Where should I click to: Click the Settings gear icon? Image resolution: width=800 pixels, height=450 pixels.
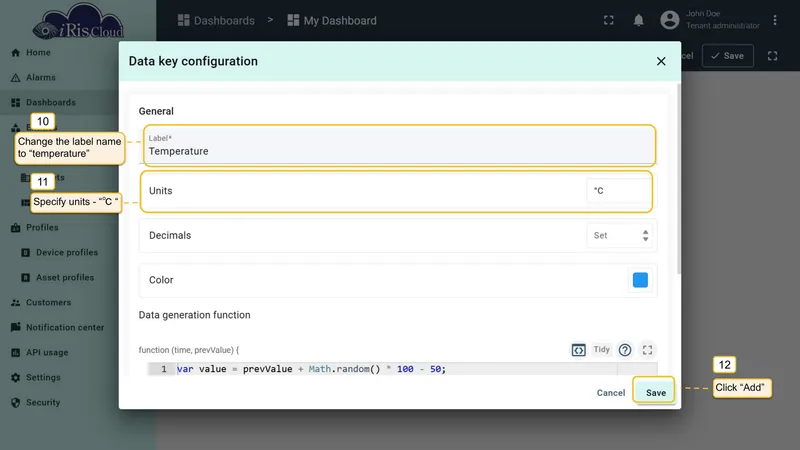pyautogui.click(x=15, y=378)
